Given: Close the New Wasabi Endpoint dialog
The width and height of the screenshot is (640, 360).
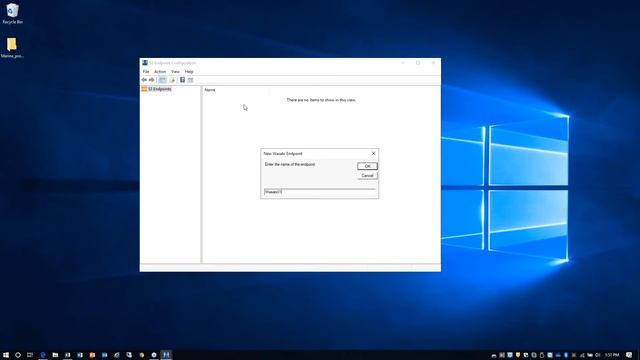Looking at the screenshot, I should [373, 153].
